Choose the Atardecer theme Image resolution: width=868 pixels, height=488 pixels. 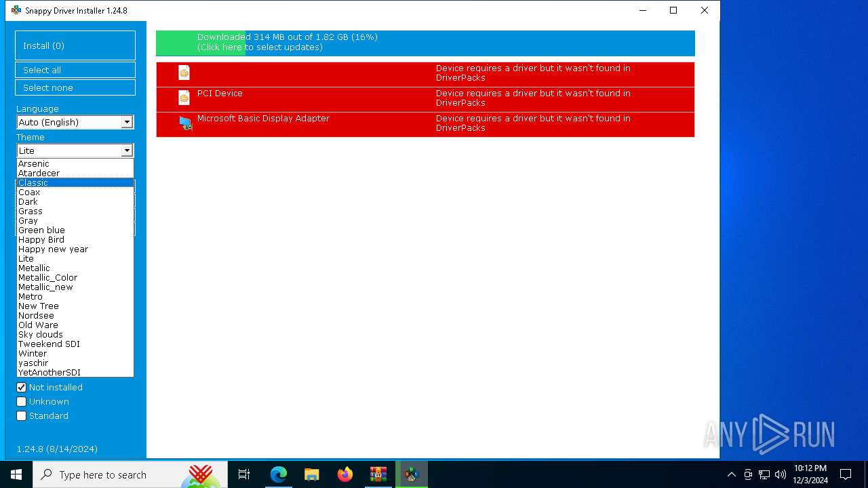click(x=75, y=173)
